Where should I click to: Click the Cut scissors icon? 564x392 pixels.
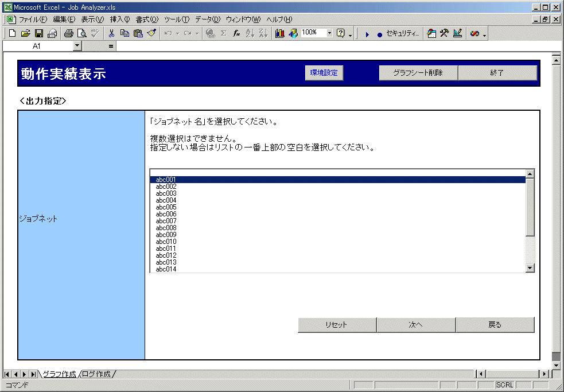[x=111, y=33]
